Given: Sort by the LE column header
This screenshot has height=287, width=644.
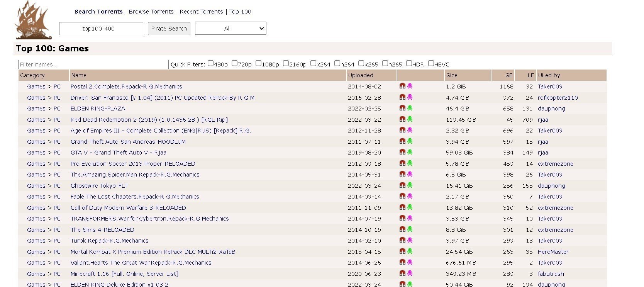Looking at the screenshot, I should 525,75.
